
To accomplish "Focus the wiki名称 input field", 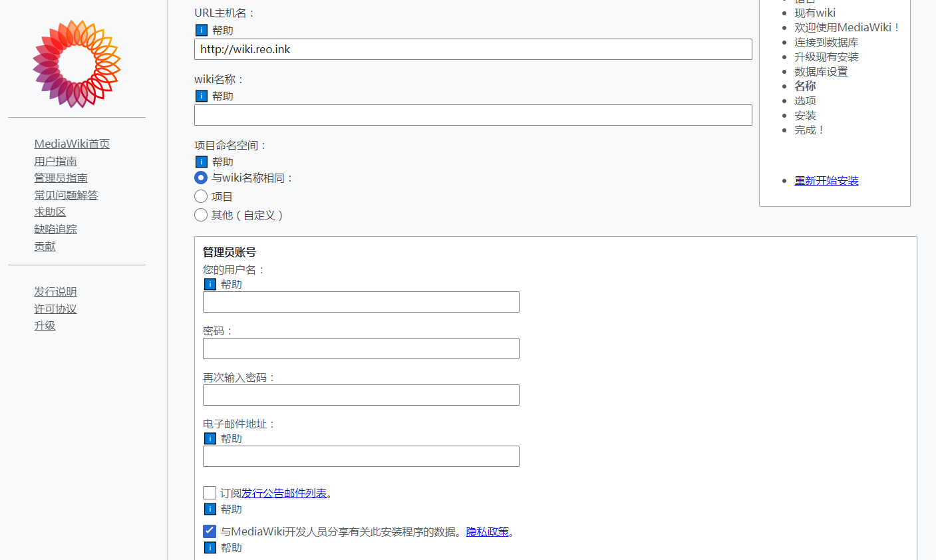I will pos(472,115).
